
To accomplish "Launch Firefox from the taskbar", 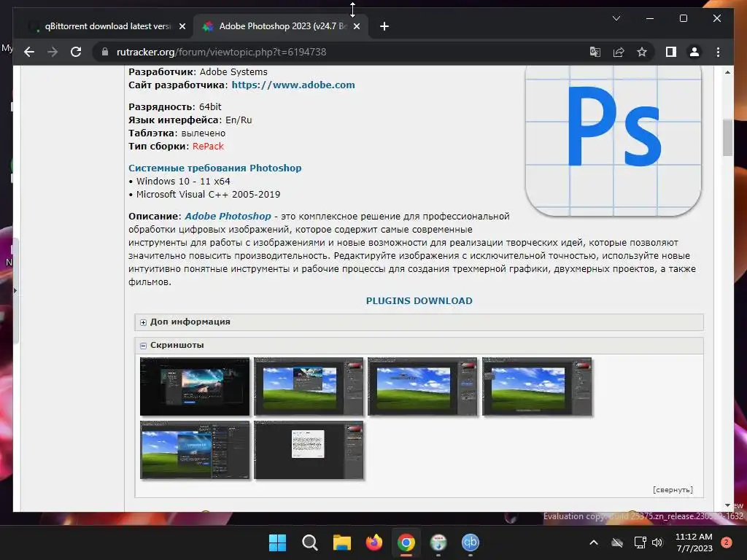I will click(374, 542).
